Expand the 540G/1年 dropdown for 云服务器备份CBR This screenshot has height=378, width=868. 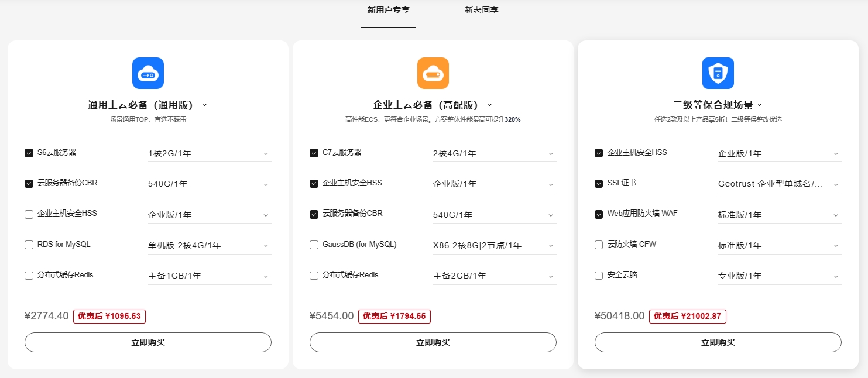(209, 183)
